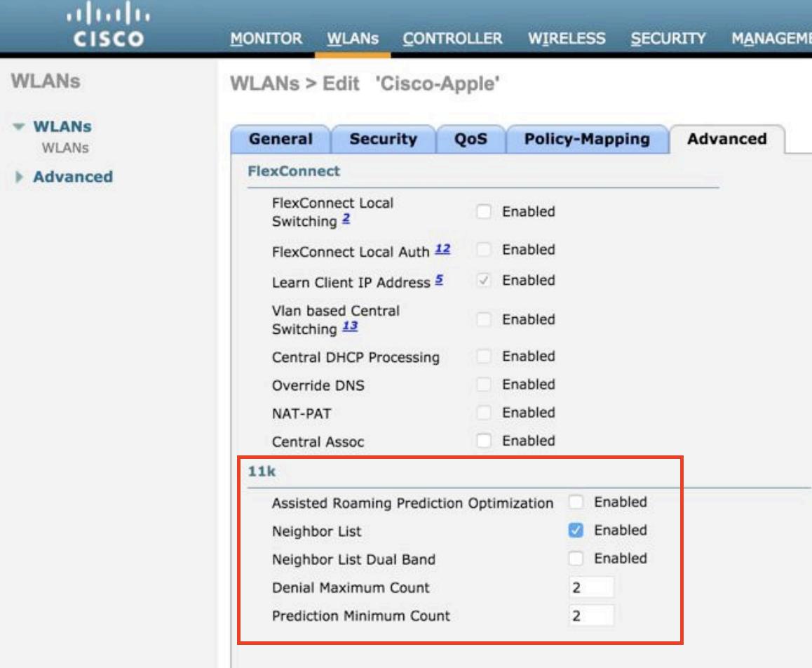Viewport: 812px width, 668px height.
Task: Switch to the Security tab
Action: [384, 139]
